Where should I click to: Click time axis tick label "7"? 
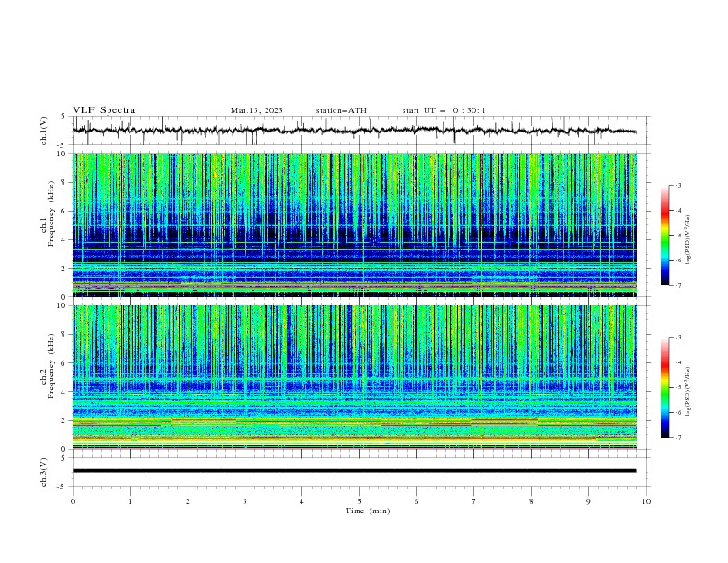tap(473, 501)
